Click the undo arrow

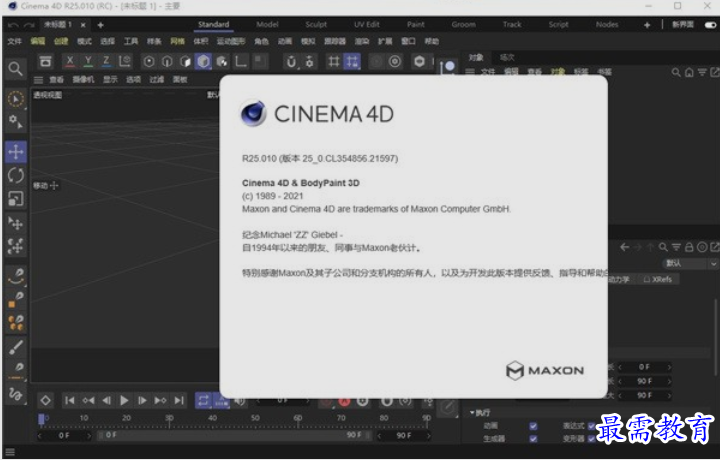(x=13, y=25)
